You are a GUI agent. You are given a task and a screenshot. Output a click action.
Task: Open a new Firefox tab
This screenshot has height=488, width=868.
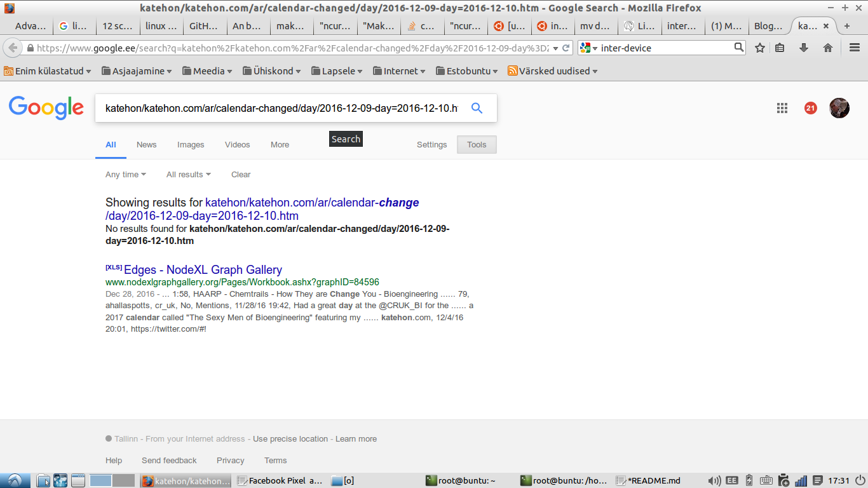[847, 26]
